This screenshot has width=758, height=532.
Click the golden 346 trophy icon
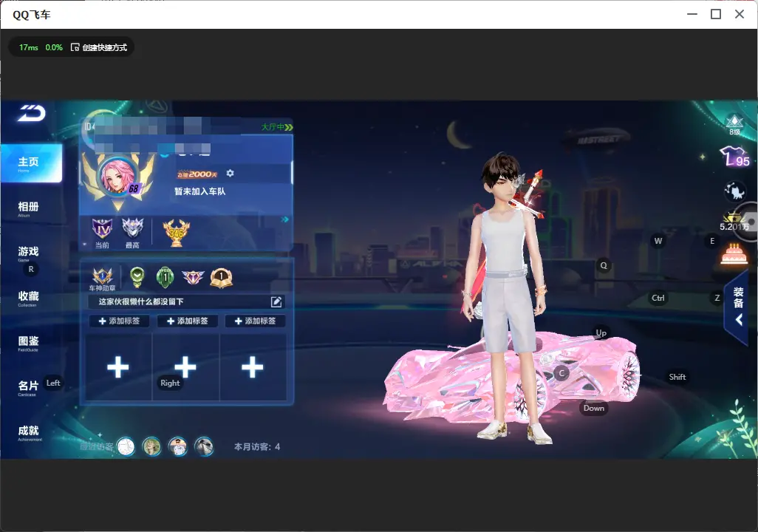coord(177,233)
